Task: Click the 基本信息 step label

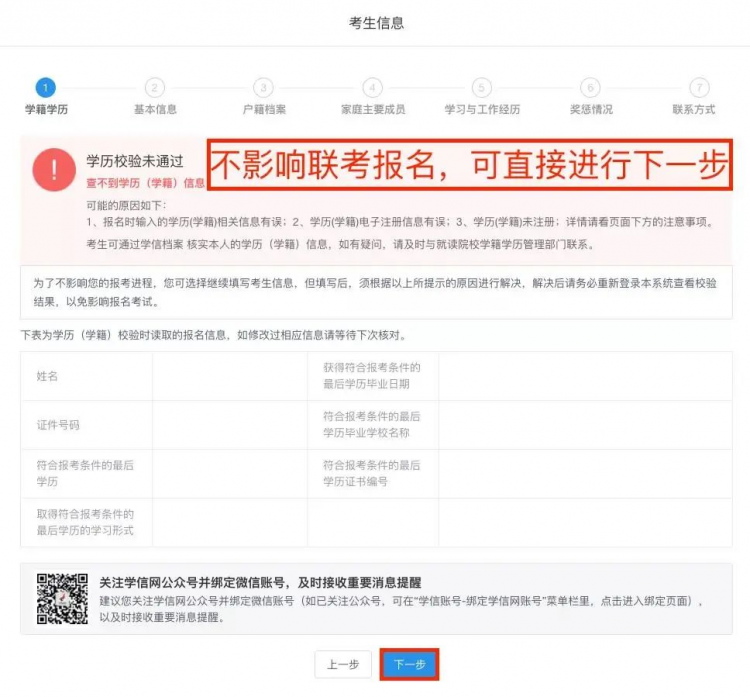Action: pyautogui.click(x=155, y=110)
